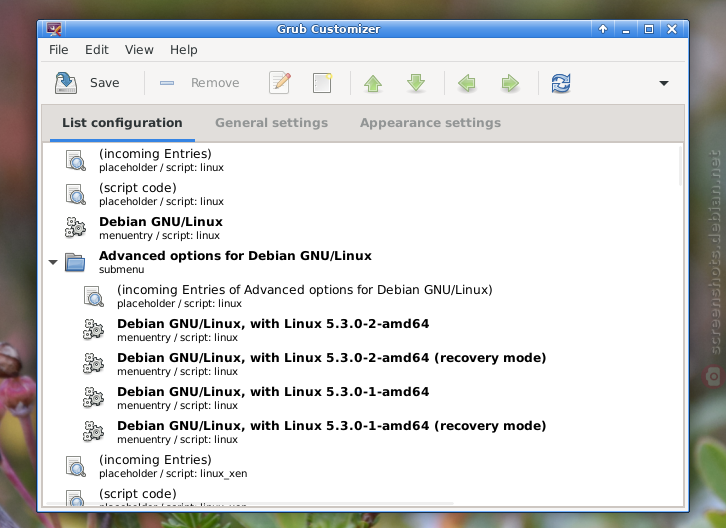The height and width of the screenshot is (528, 726).
Task: Select Linux 5.3.0-1-amd64 (recovery mode) title
Action: click(x=332, y=426)
